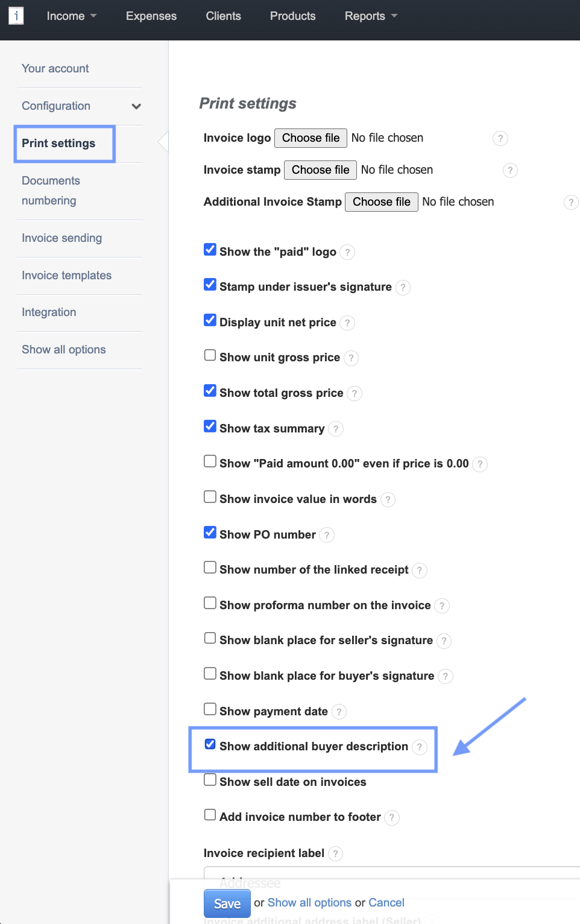Uncheck Show additional buyer description
The height and width of the screenshot is (924, 580).
210,744
